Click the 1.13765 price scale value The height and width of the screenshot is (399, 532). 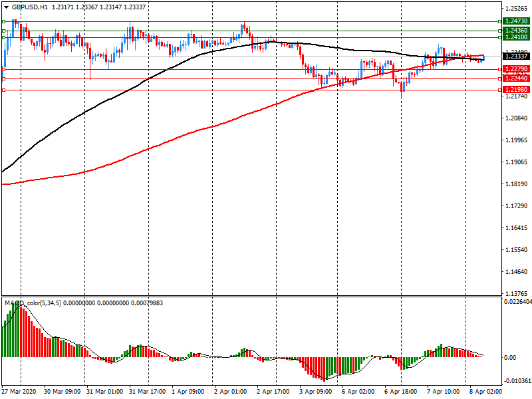coord(516,293)
